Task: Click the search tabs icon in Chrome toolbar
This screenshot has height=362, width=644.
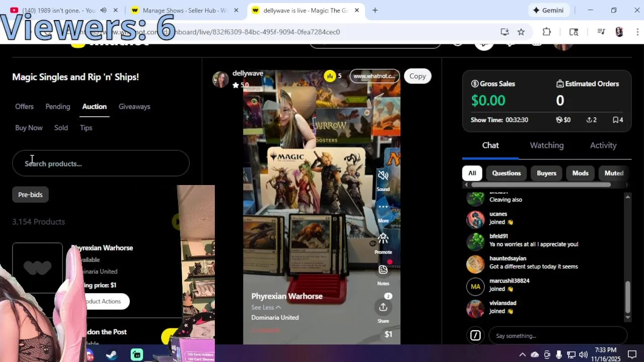Action: click(574, 32)
